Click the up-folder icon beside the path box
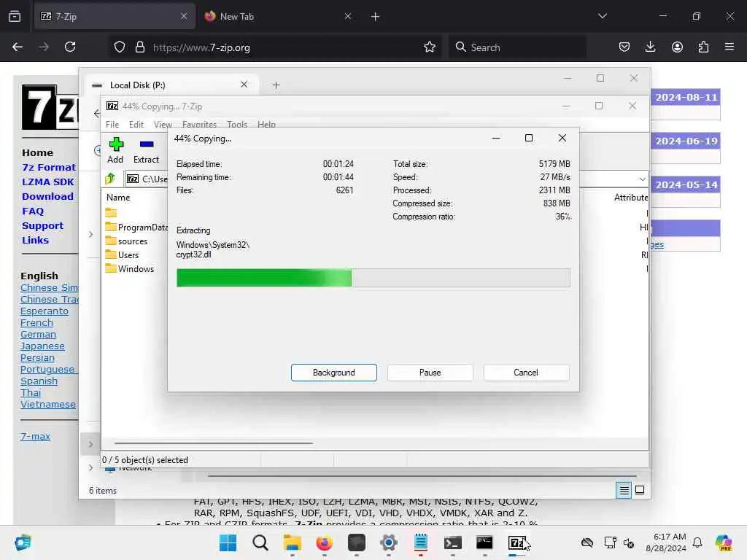 point(111,179)
